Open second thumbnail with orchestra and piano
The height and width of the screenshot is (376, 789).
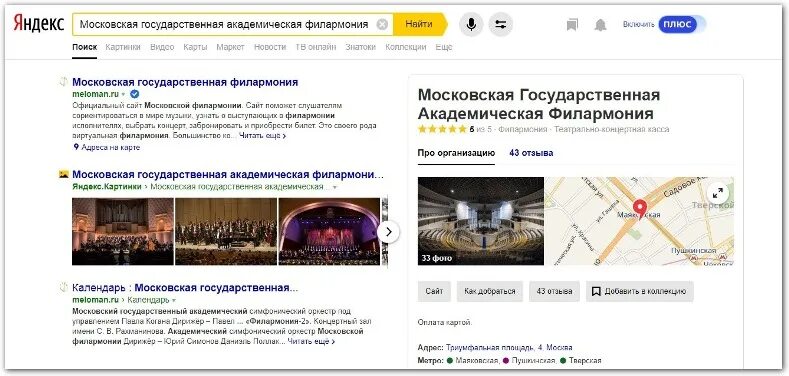coord(226,231)
